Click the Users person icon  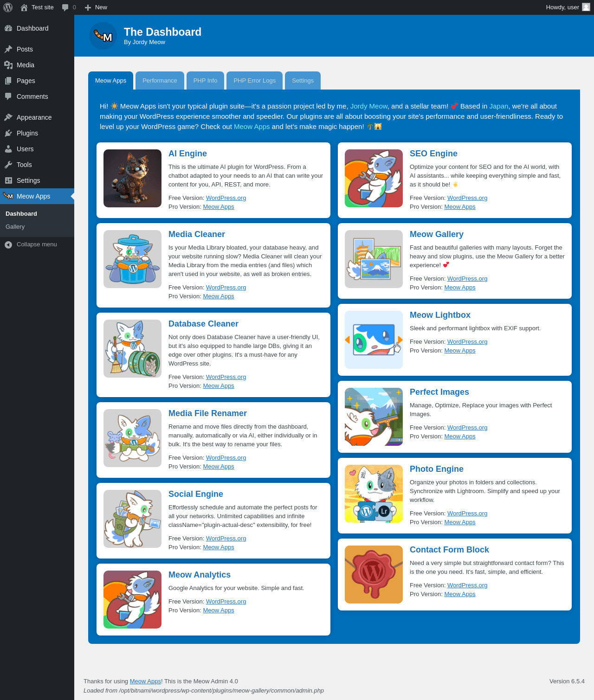[x=8, y=149]
